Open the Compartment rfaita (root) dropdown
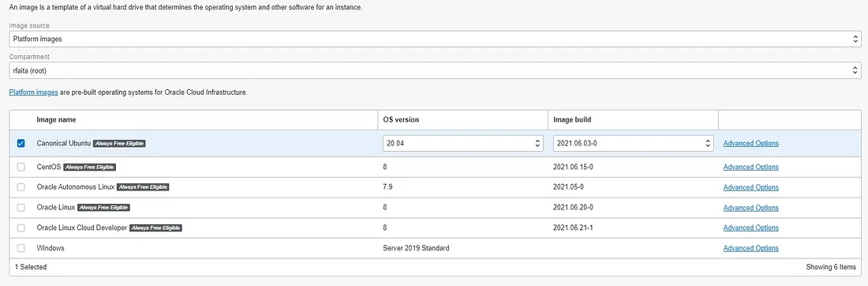Screen dimensions: 868x286 coord(435,70)
